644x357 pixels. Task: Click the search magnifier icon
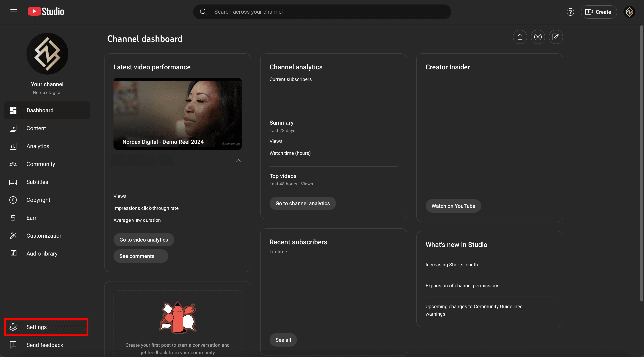[x=203, y=12]
